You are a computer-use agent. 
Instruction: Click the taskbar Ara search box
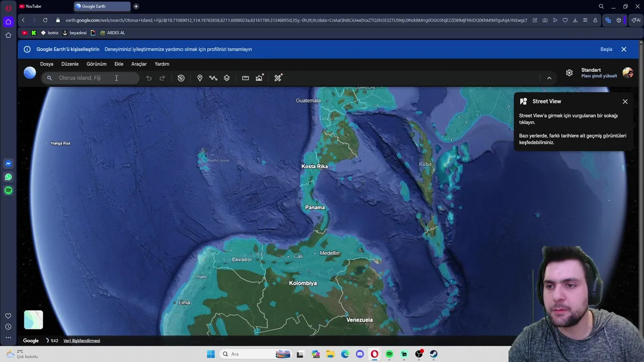point(256,354)
